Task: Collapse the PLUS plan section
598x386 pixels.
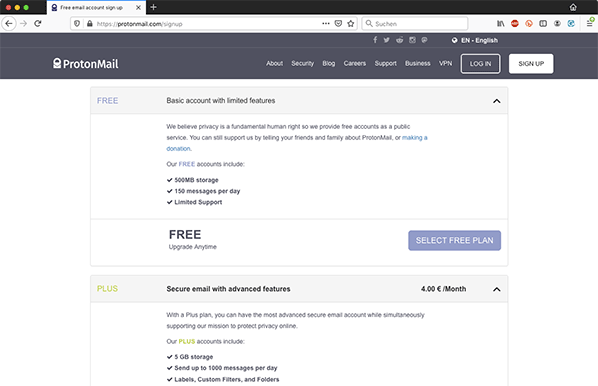Action: 497,290
